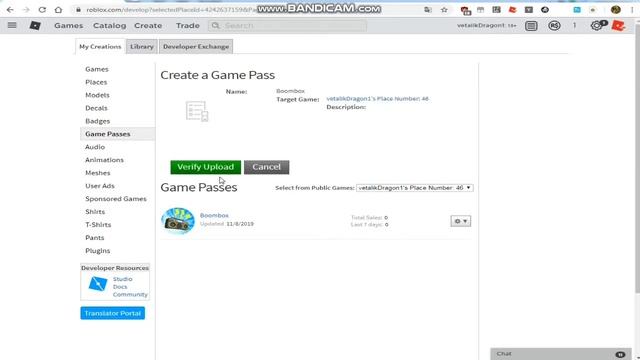
Task: Click the blue extension icon in toolbar
Action: (577, 10)
